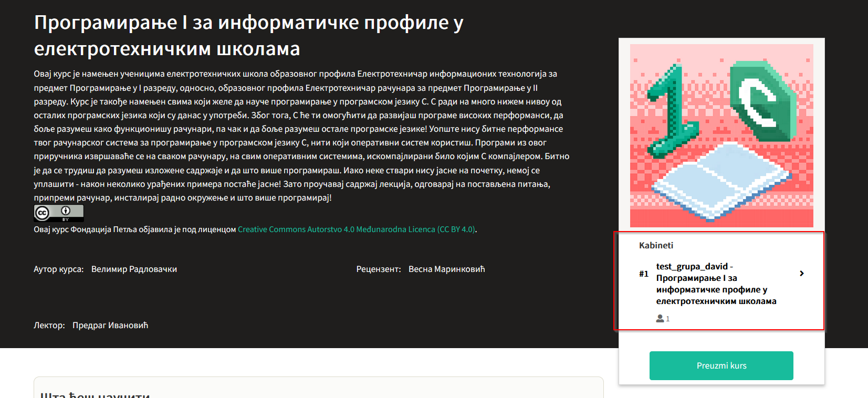Expand the test_grupa_david group chevron arrow

point(801,273)
